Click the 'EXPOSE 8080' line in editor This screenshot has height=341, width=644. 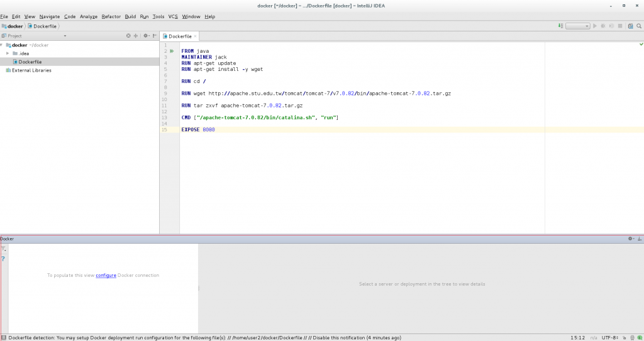click(198, 129)
